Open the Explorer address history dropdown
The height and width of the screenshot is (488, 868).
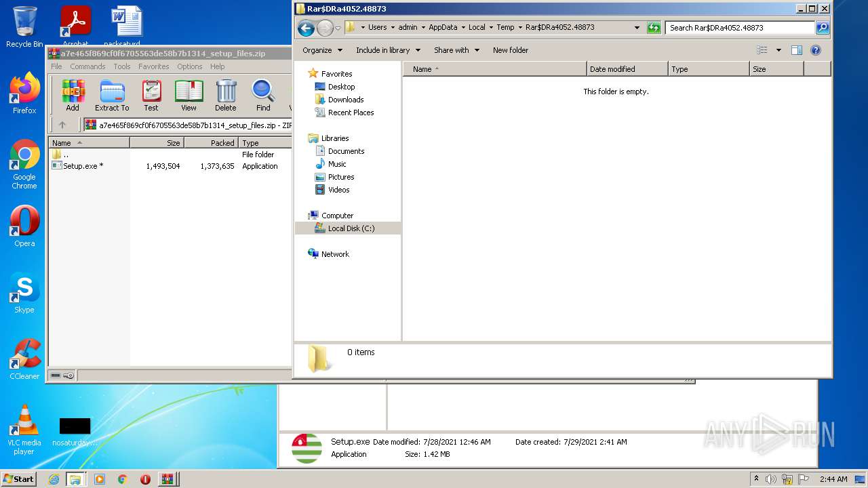pyautogui.click(x=637, y=28)
